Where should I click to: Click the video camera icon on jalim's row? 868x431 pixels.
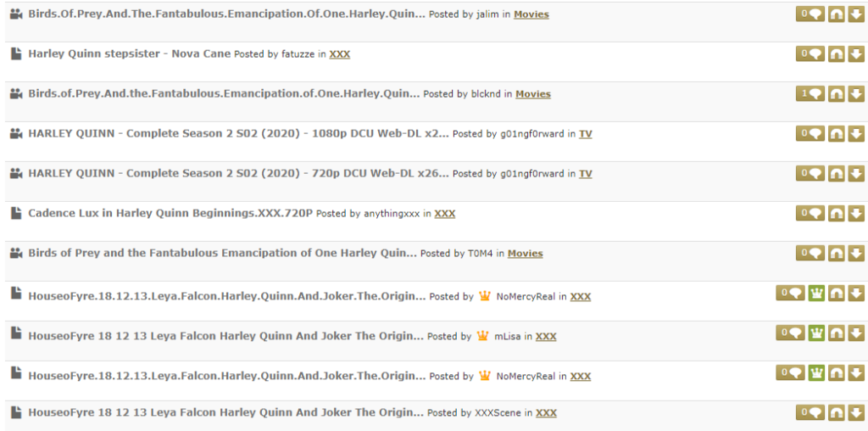point(15,14)
